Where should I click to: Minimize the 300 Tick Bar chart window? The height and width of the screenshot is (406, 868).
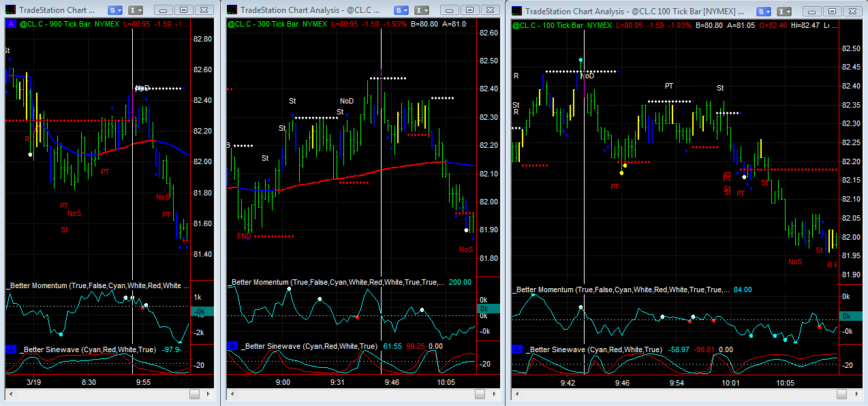[x=450, y=10]
